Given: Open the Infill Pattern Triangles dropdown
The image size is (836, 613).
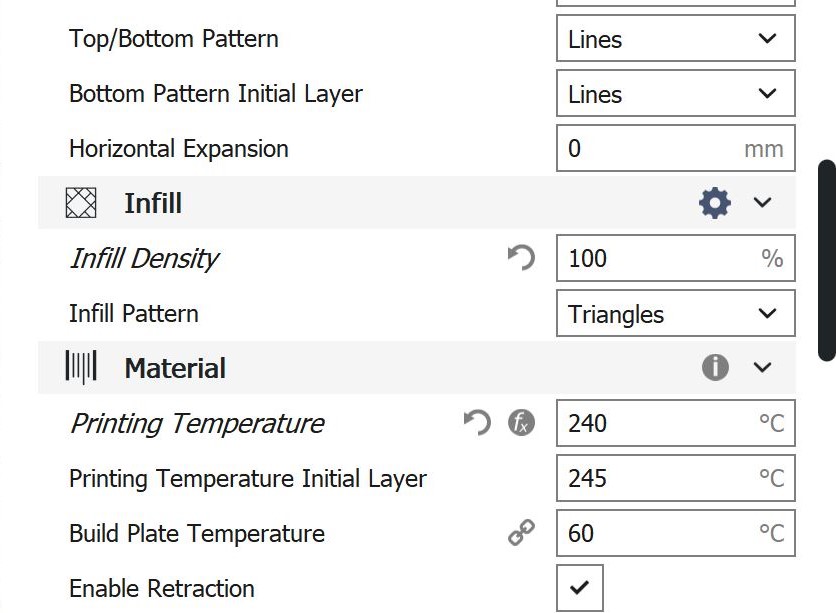Looking at the screenshot, I should [675, 314].
